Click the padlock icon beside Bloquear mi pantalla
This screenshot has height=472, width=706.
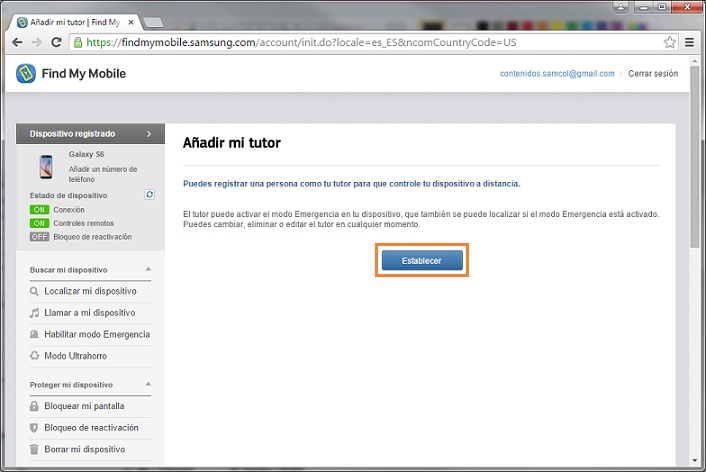click(x=34, y=406)
